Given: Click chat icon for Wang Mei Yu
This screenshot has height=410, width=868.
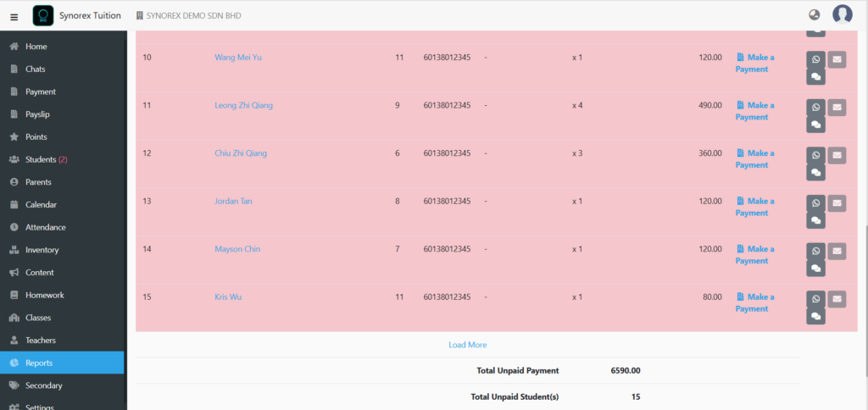Looking at the screenshot, I should click(816, 77).
